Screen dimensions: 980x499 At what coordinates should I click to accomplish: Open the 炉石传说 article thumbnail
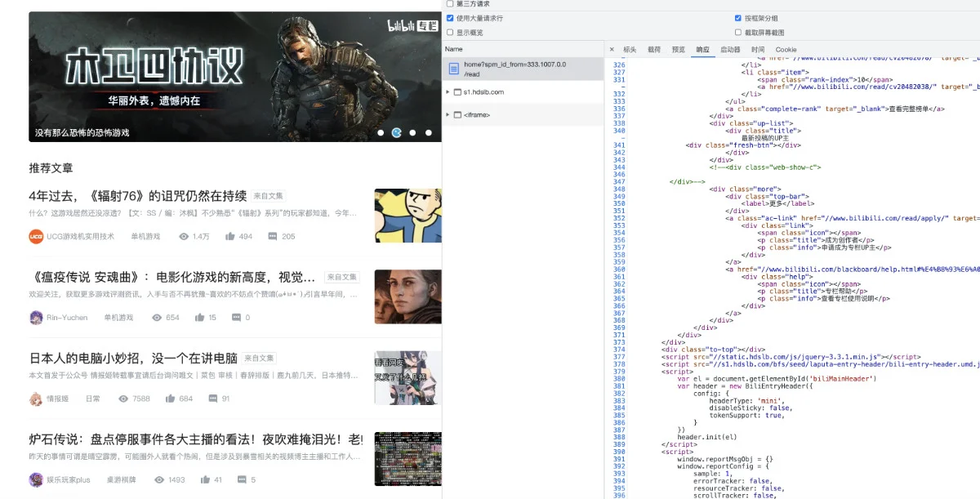point(408,459)
